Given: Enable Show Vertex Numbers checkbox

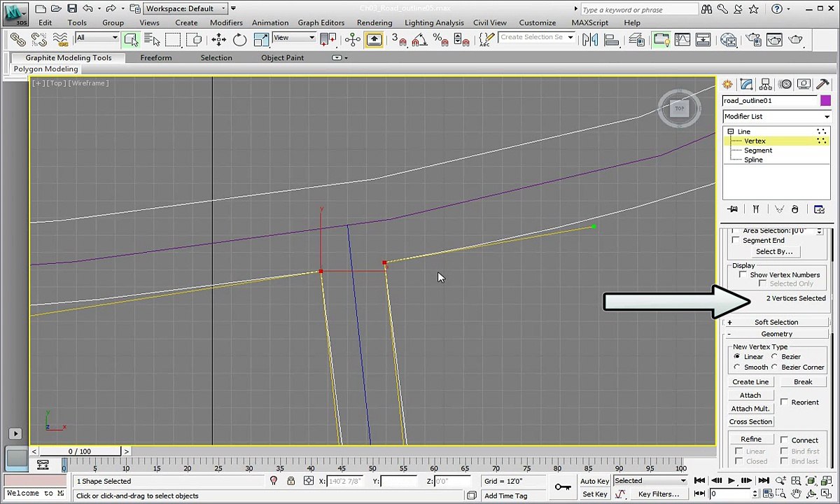Looking at the screenshot, I should pos(743,274).
